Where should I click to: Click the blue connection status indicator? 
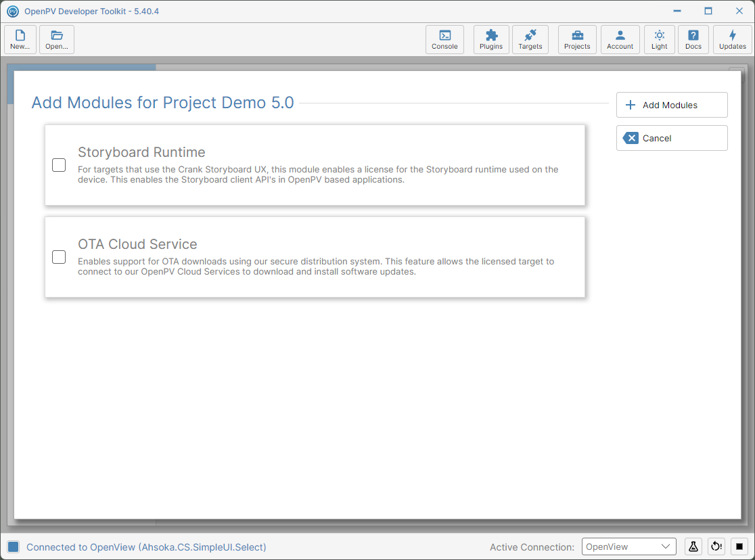click(14, 547)
